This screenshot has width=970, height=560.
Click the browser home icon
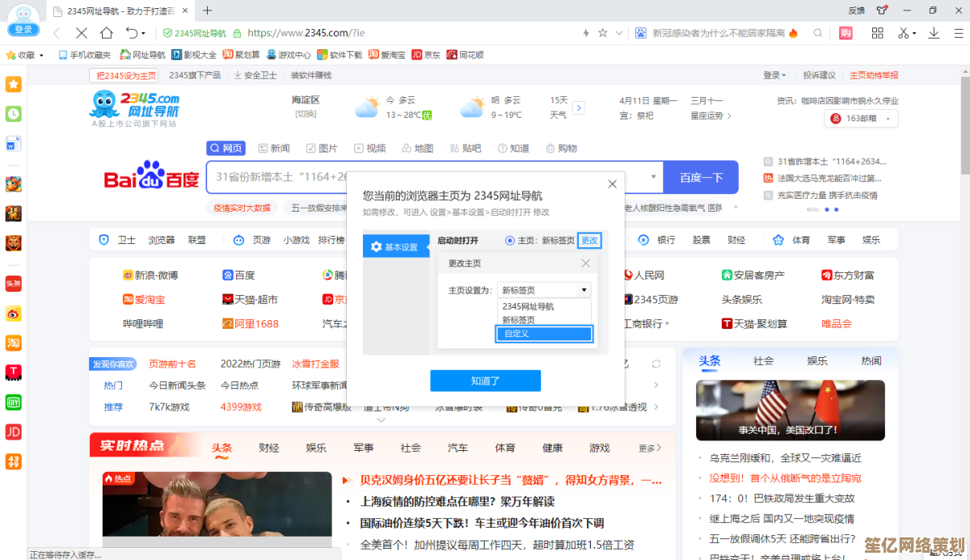108,34
